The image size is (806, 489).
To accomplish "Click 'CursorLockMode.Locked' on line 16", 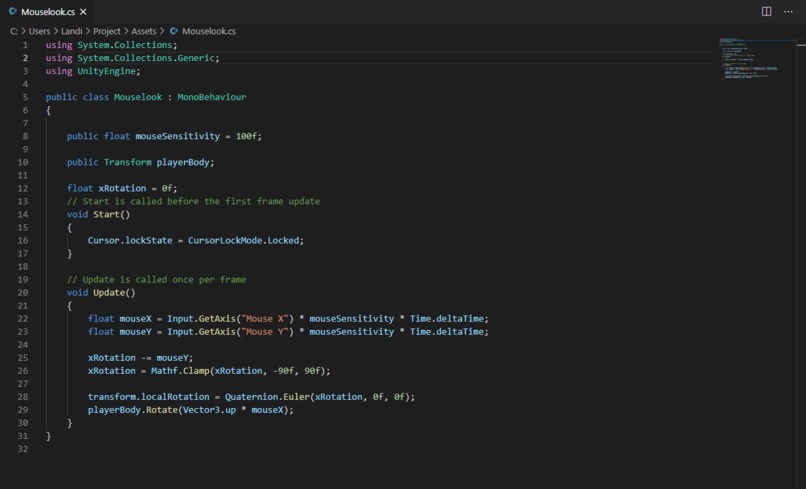I will (243, 240).
